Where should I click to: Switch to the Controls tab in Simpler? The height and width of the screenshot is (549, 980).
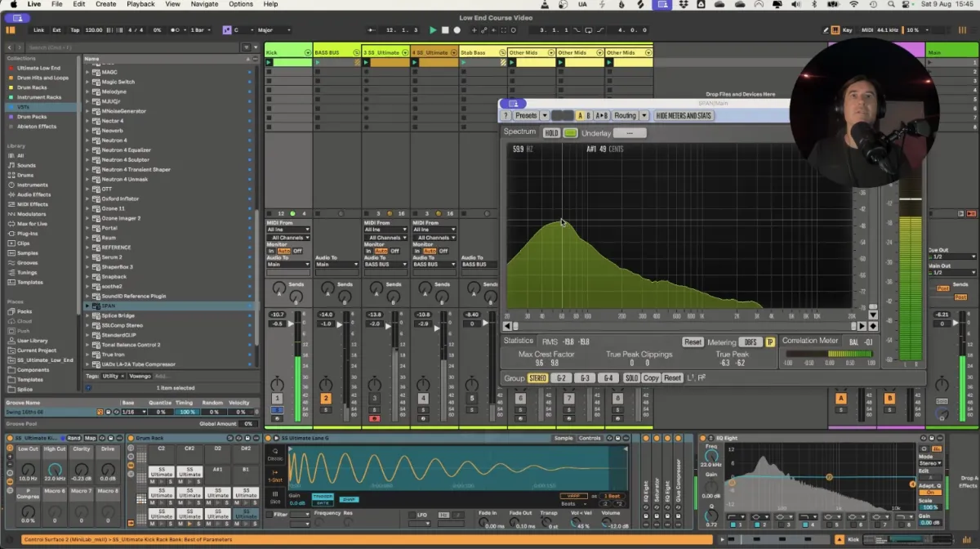[x=590, y=439]
